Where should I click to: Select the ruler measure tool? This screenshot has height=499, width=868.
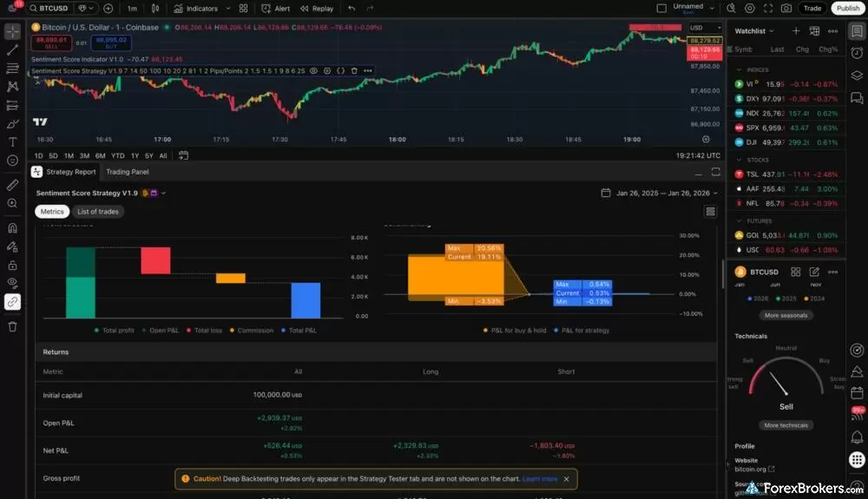coord(12,185)
